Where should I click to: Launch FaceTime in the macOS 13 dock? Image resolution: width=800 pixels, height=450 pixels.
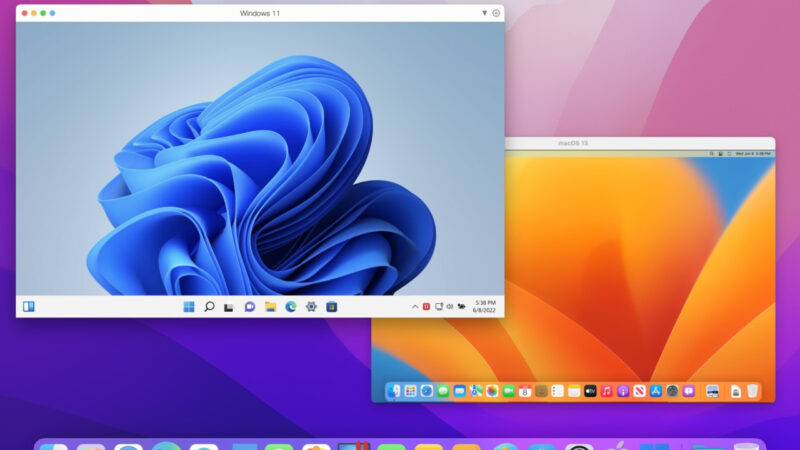[508, 391]
